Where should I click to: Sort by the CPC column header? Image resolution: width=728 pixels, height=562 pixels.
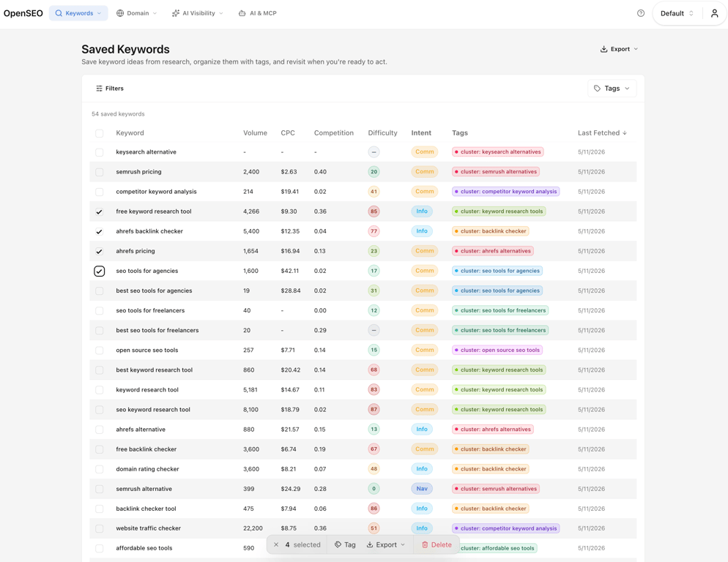288,133
